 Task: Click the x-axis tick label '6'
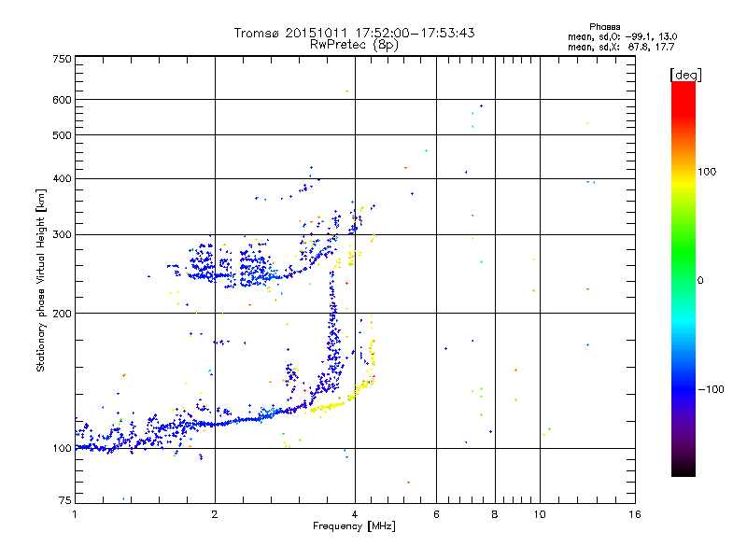click(436, 514)
